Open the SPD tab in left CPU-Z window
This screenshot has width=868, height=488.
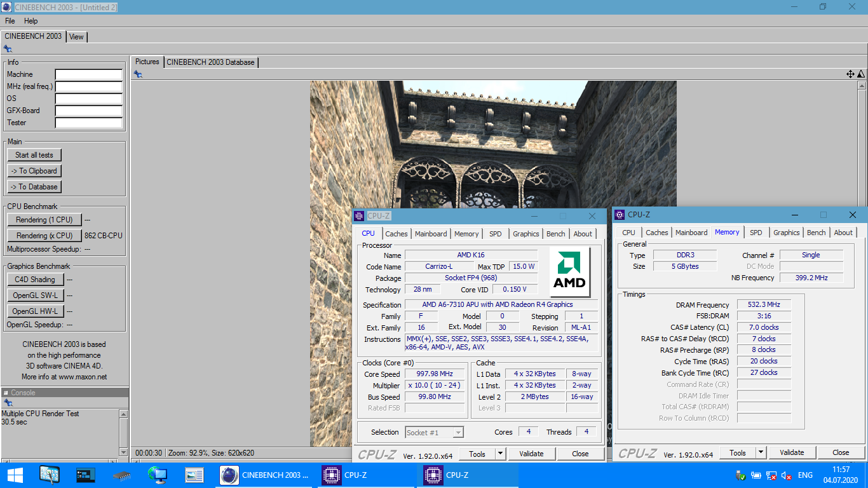[x=496, y=234]
